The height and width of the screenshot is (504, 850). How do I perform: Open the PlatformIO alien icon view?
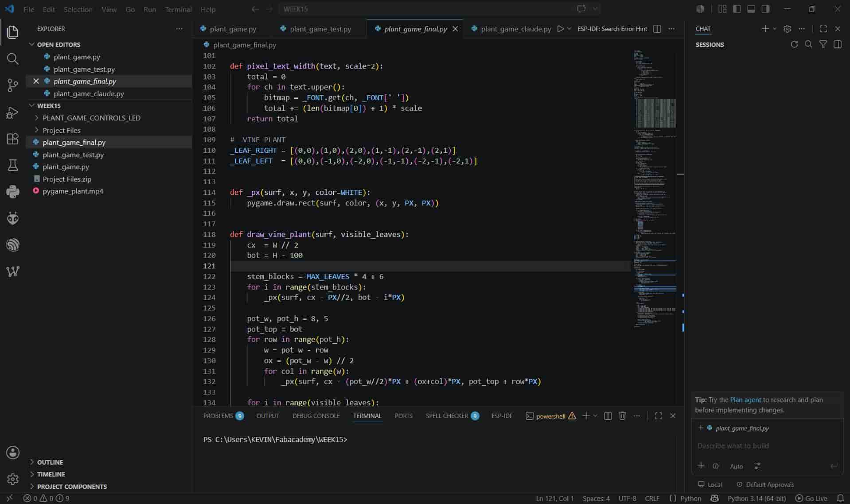[13, 218]
